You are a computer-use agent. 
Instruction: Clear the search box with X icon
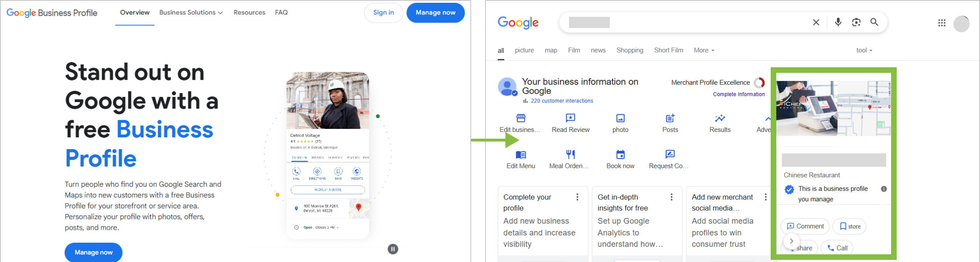[815, 22]
